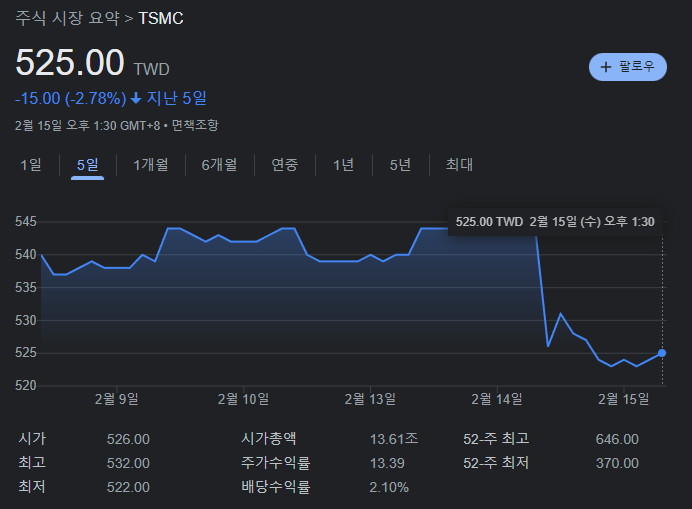Click the 2월 15일 오후 1:30 GMT+8 timestamp
This screenshot has height=509, width=692.
(87, 125)
